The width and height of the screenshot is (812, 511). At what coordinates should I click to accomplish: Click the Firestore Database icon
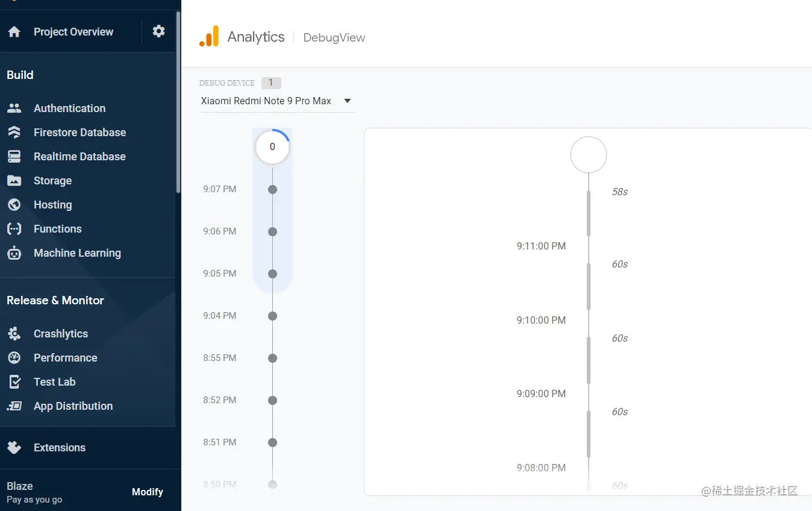click(x=14, y=133)
